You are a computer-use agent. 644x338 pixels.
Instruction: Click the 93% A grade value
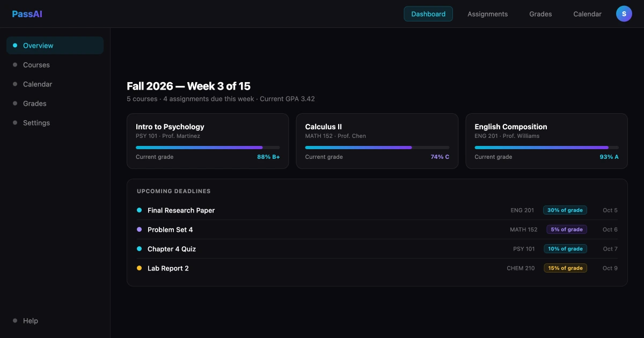point(609,157)
